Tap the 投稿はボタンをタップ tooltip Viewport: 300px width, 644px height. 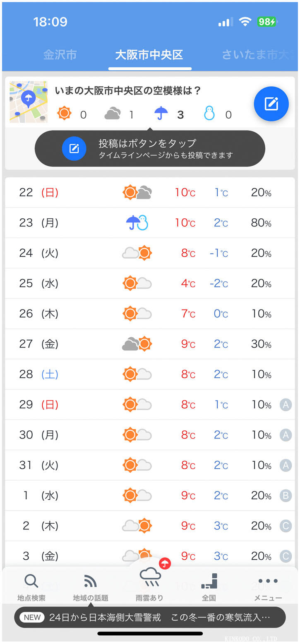point(150,149)
